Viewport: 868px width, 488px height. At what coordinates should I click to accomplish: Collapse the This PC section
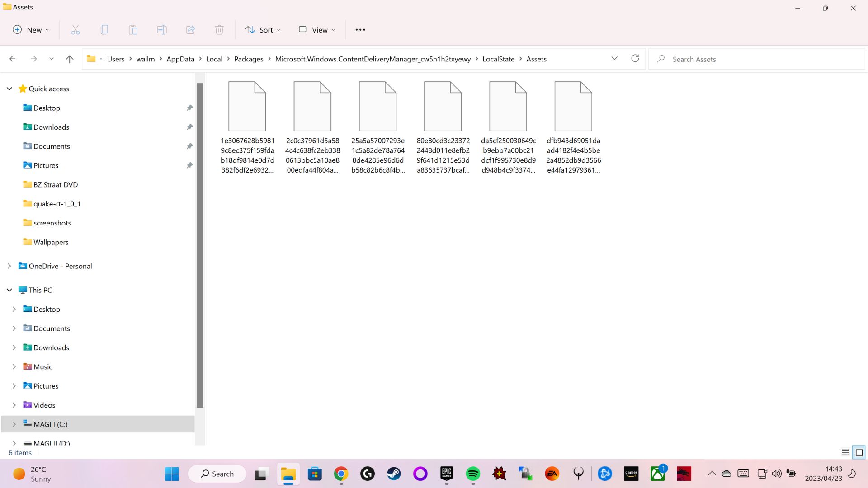[x=9, y=290]
